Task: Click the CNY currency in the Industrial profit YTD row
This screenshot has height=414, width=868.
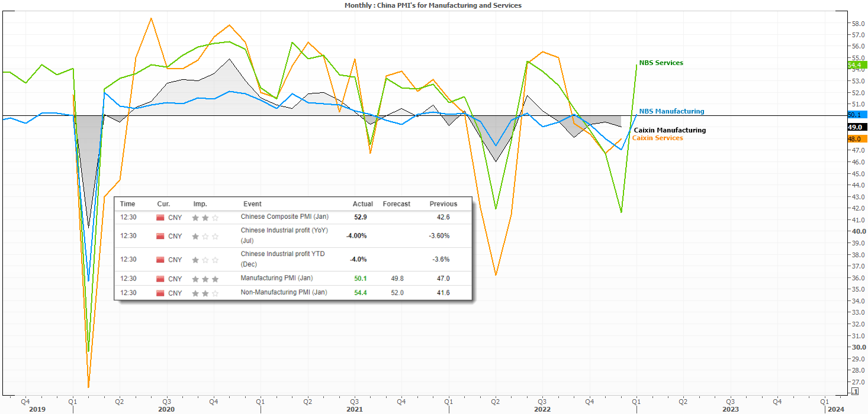Action: [175, 260]
